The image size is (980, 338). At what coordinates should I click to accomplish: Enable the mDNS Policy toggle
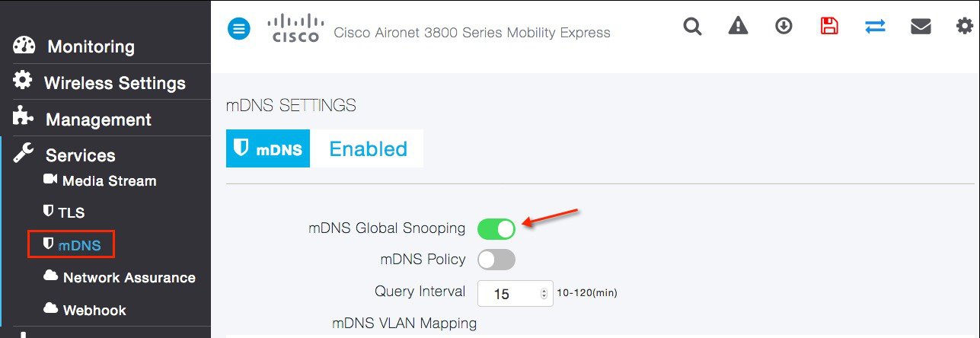496,260
